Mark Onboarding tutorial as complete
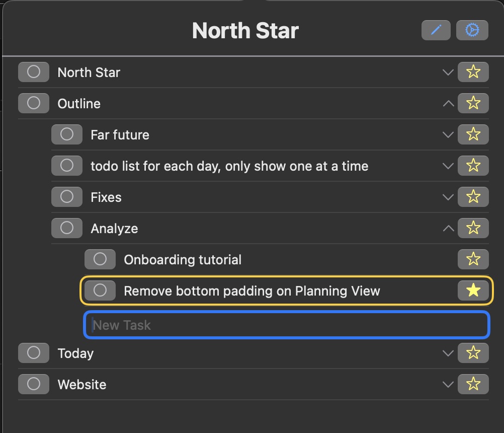Screen dimensions: 504x433 [x=100, y=259]
